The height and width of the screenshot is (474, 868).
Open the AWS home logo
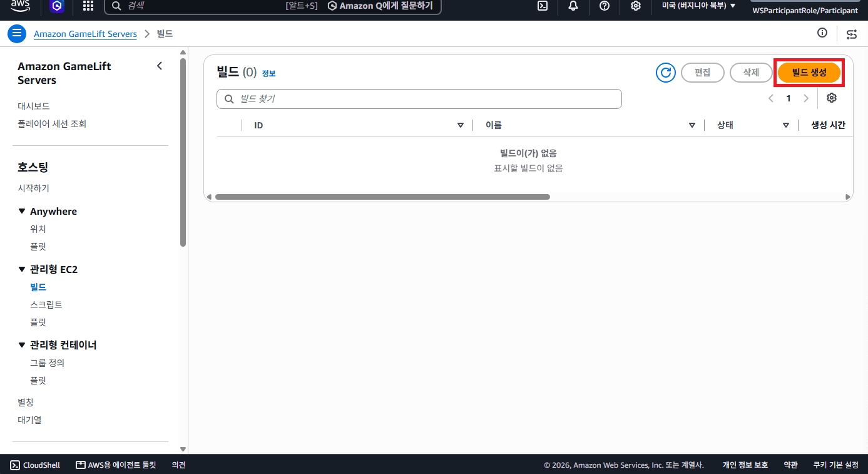tap(20, 6)
